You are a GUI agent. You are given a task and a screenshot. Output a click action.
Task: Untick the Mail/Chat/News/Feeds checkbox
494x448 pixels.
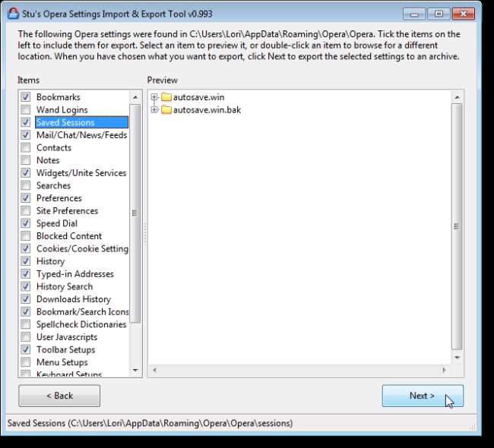(26, 134)
